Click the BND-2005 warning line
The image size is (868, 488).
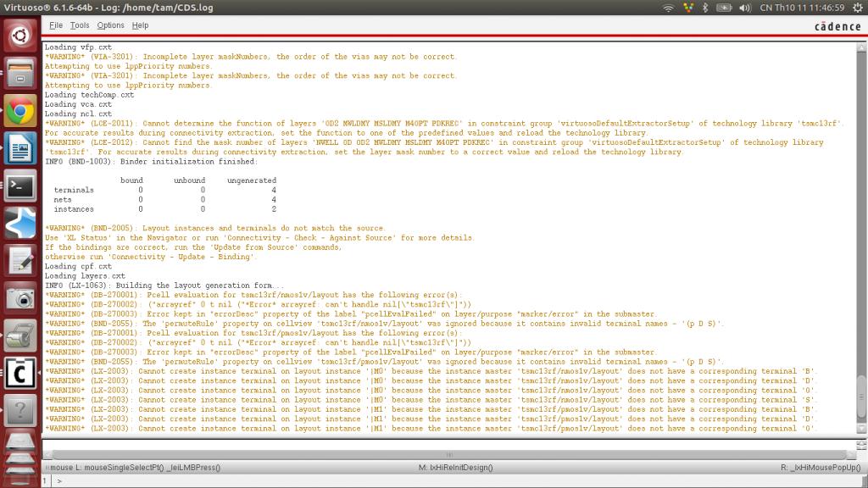tap(215, 228)
